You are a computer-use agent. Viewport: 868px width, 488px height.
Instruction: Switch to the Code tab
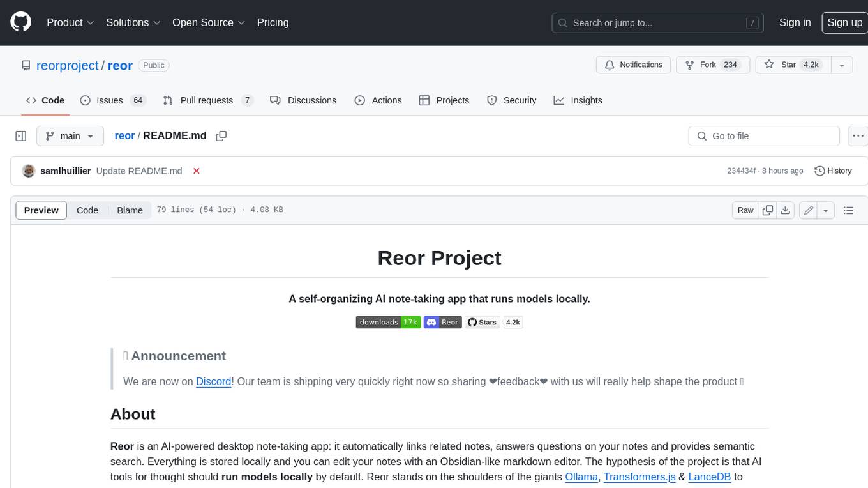(x=45, y=100)
